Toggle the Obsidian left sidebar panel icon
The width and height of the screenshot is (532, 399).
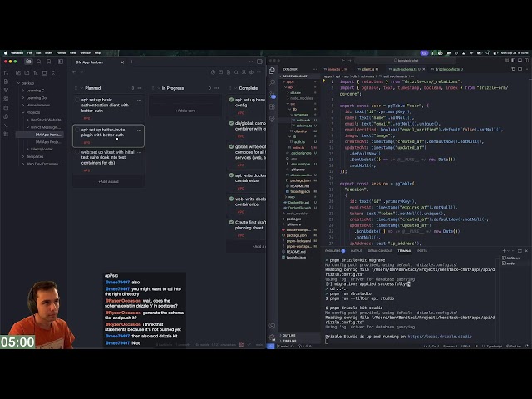[61, 62]
